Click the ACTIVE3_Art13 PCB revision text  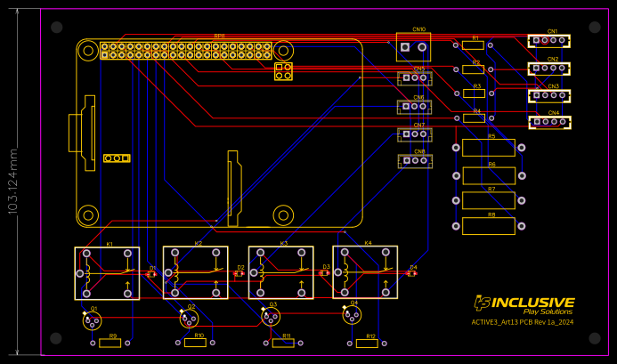pyautogui.click(x=523, y=322)
